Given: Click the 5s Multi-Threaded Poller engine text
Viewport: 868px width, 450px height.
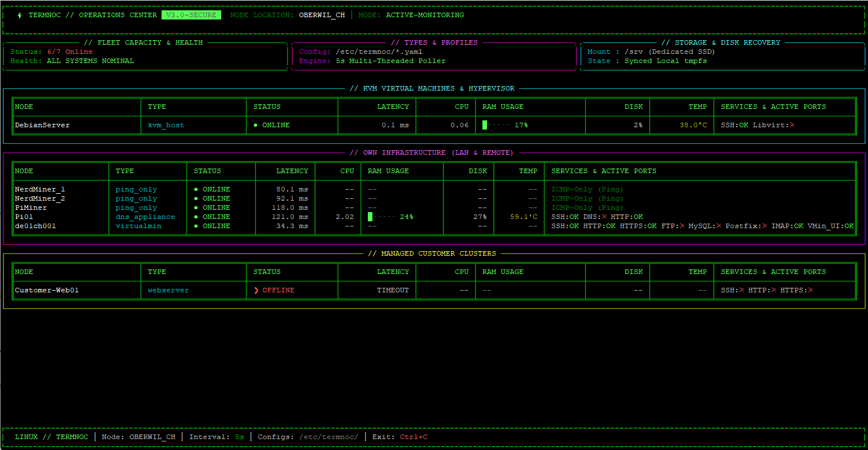Looking at the screenshot, I should click(391, 61).
